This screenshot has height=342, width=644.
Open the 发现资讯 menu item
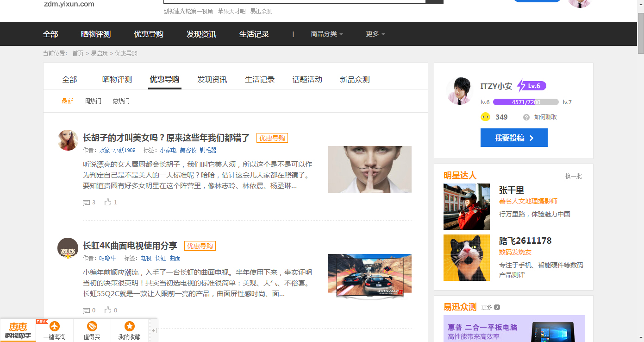click(x=201, y=33)
